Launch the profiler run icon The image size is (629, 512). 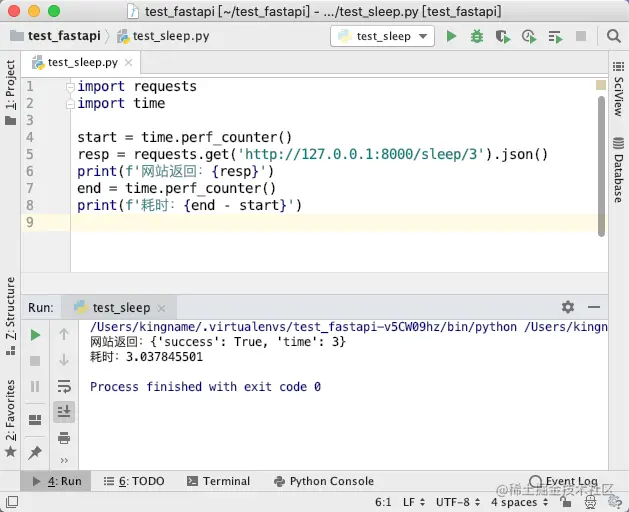coord(529,37)
